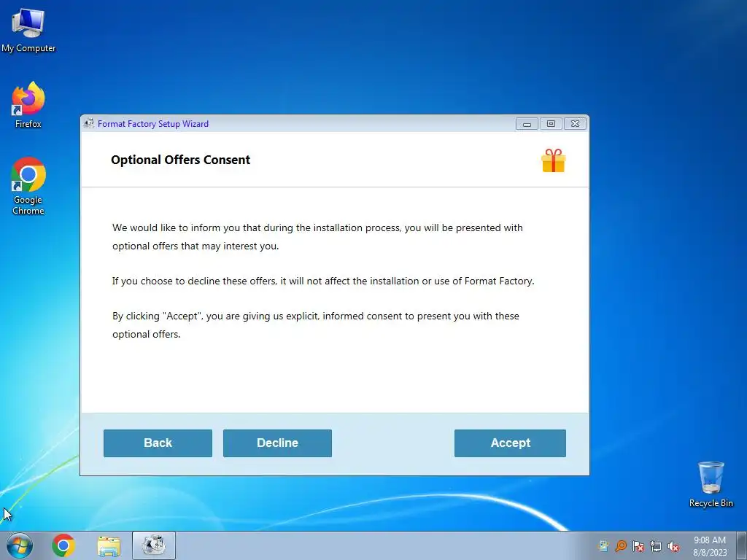Image resolution: width=747 pixels, height=560 pixels.
Task: Click the first system tray icon
Action: [603, 546]
